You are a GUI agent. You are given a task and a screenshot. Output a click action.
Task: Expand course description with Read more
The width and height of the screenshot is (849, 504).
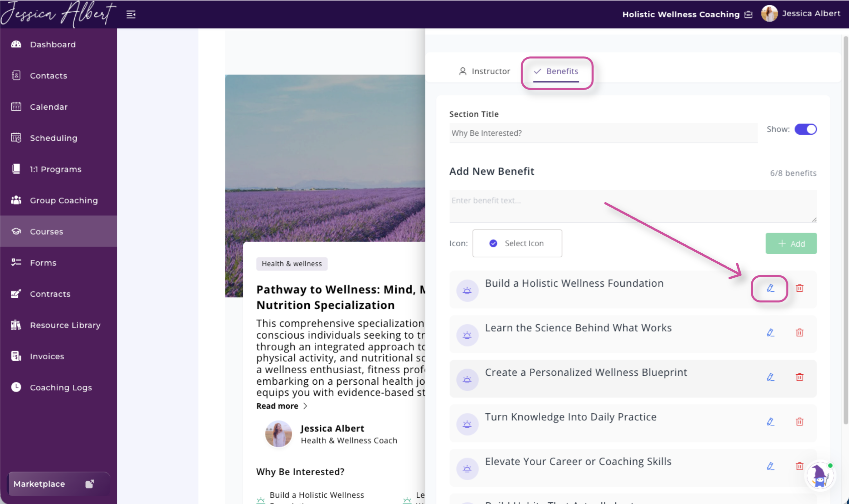point(282,406)
